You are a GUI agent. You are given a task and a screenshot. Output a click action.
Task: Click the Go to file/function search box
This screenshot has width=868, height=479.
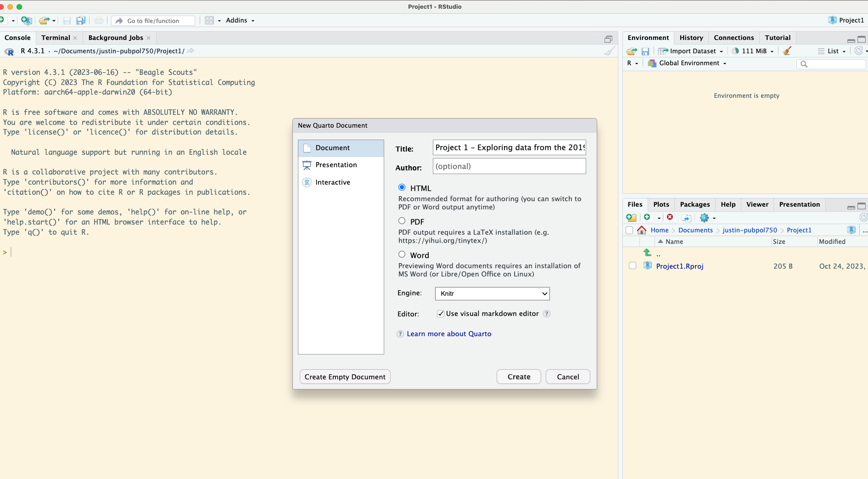point(153,21)
